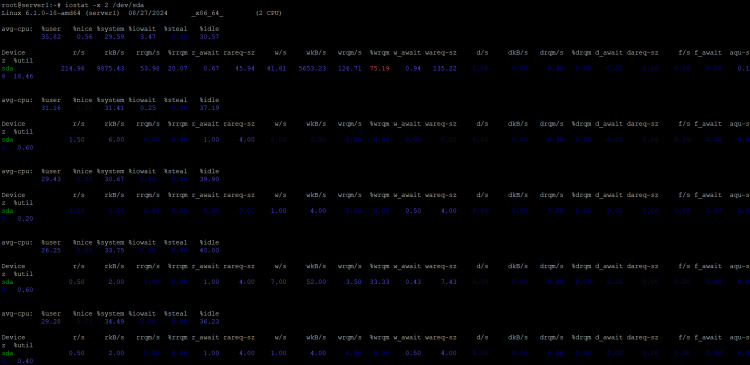Click the w/s value 7.00
This screenshot has height=365, width=750.
tap(278, 282)
